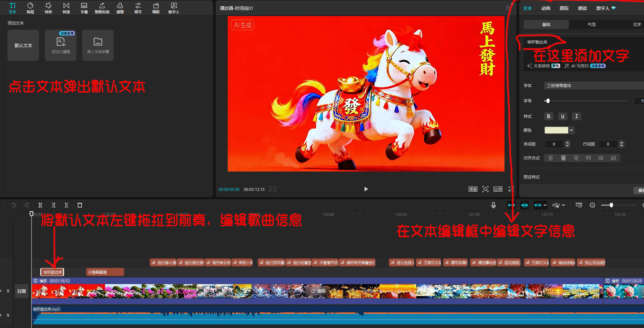Image resolution: width=644 pixels, height=328 pixels.
Task: Click the split clip tool in timeline toolbar
Action: pyautogui.click(x=40, y=205)
